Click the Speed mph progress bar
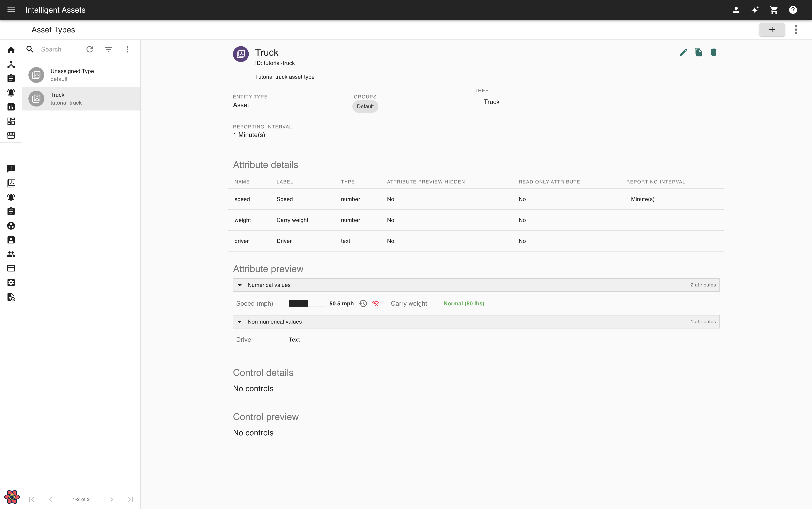This screenshot has width=812, height=509. point(307,303)
